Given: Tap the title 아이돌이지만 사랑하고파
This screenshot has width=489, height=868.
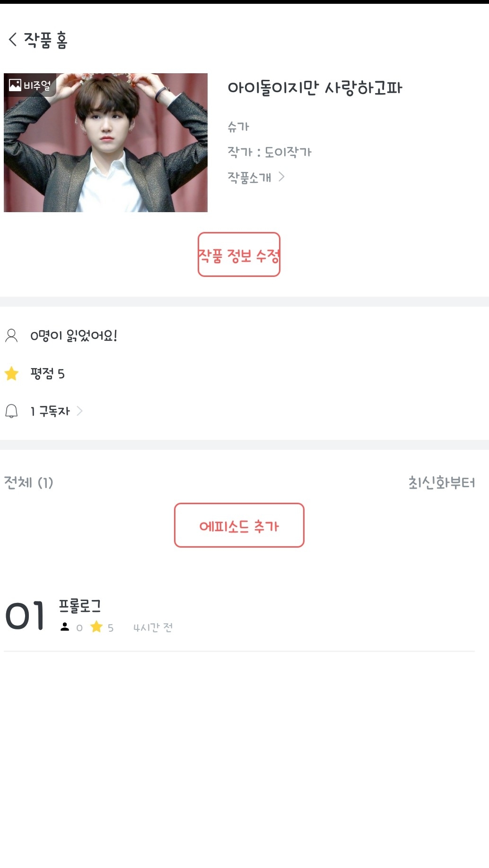Looking at the screenshot, I should pyautogui.click(x=314, y=88).
